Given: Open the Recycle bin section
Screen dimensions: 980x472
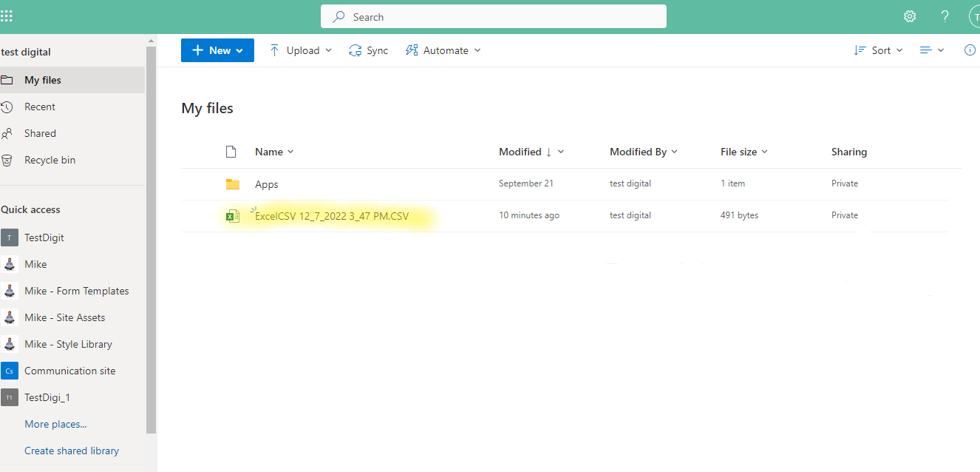Looking at the screenshot, I should pos(50,160).
